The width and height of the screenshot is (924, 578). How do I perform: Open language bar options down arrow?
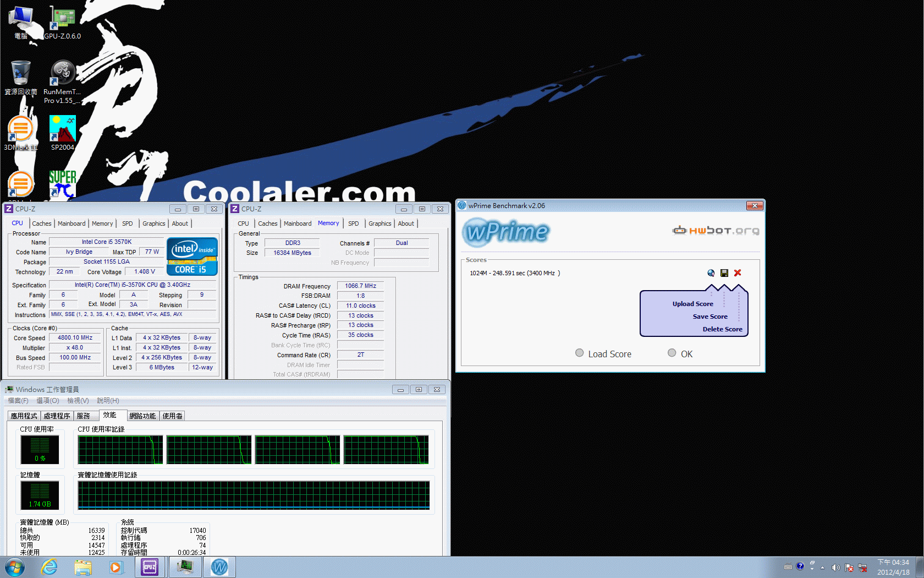812,569
